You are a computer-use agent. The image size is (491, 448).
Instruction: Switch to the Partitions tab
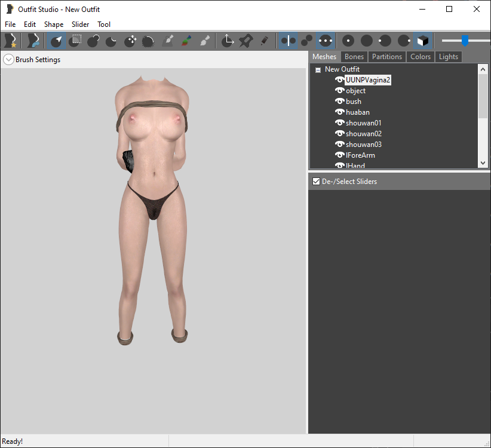tap(387, 57)
